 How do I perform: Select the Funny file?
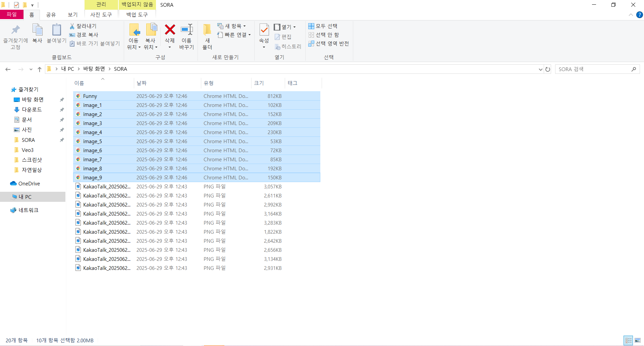tap(197, 96)
